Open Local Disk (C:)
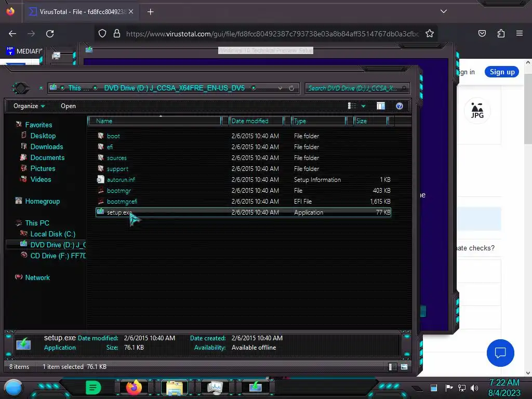This screenshot has height=399, width=532. point(53,234)
